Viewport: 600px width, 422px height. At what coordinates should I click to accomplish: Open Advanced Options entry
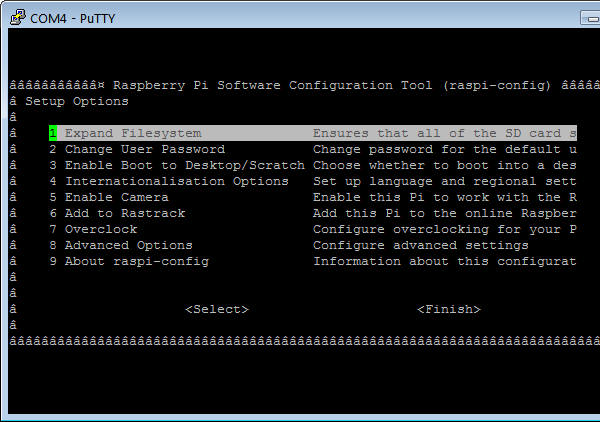tap(121, 245)
